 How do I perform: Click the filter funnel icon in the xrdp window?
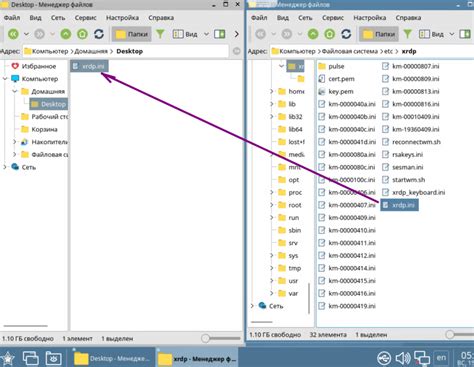407,34
